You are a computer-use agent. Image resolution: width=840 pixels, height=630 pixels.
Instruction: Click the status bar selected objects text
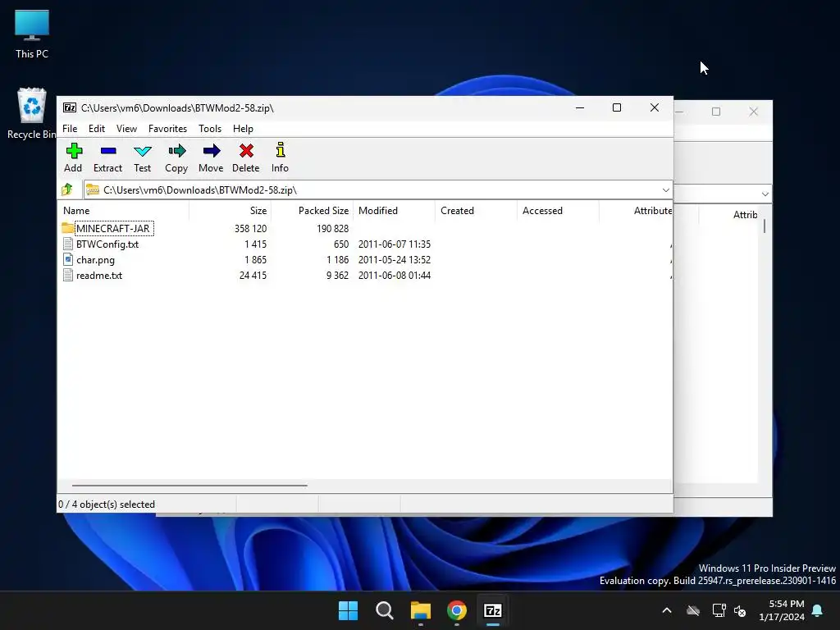point(106,504)
